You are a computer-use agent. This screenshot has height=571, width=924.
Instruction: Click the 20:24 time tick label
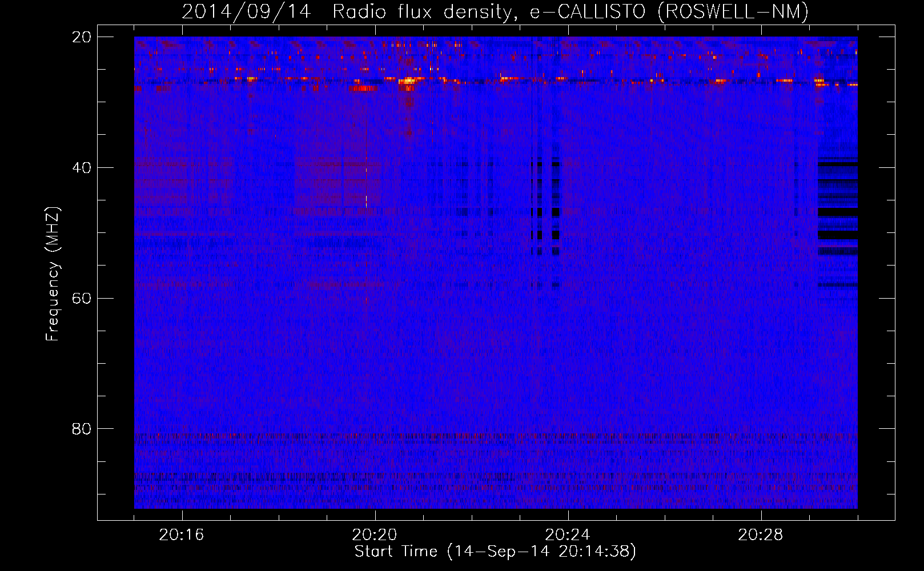568,535
